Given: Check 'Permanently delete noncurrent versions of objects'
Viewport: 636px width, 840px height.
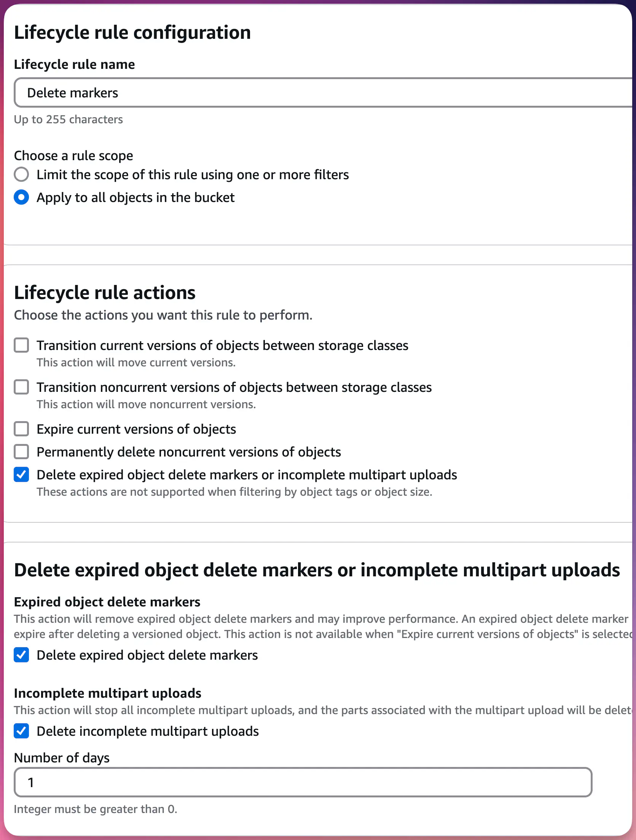Looking at the screenshot, I should tap(21, 452).
